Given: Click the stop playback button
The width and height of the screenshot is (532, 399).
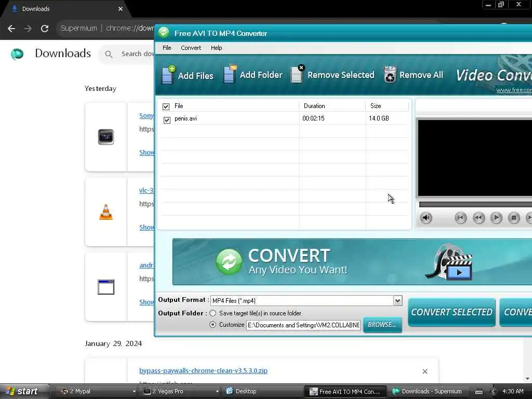Looking at the screenshot, I should pos(514,218).
